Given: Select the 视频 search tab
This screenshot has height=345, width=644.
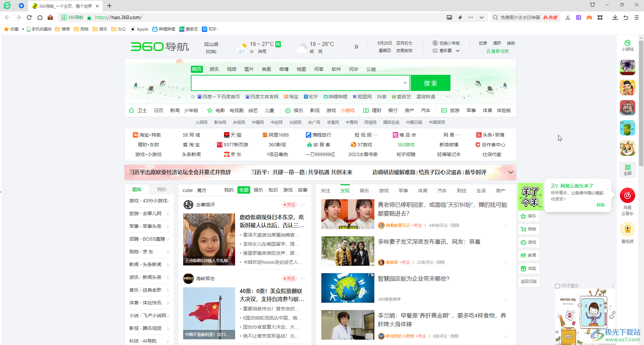Looking at the screenshot, I should click(231, 69).
